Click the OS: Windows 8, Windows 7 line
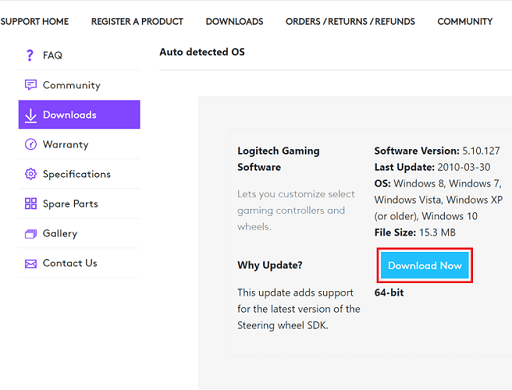Screen dimensions: 512x390 (x=438, y=183)
